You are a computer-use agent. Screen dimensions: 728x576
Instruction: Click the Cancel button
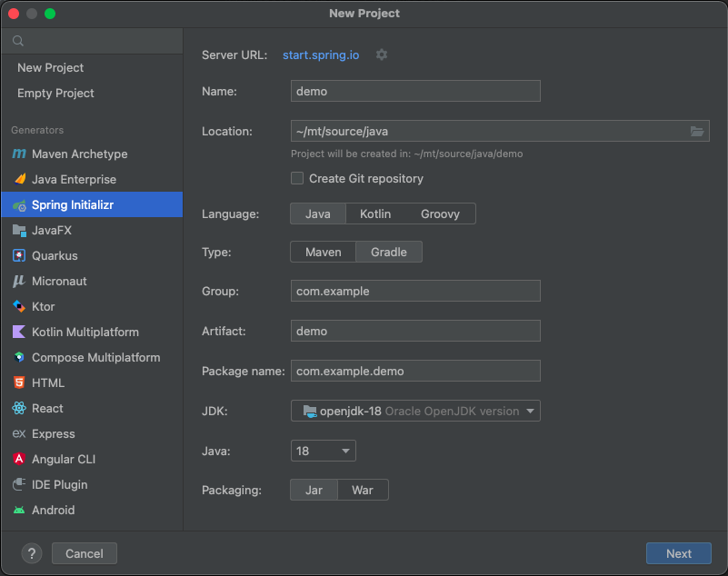point(85,553)
